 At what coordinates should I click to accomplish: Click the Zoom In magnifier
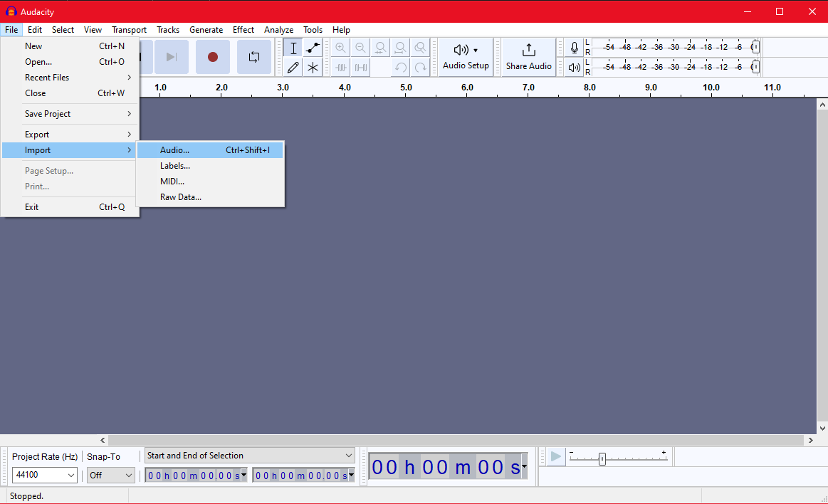pyautogui.click(x=340, y=48)
